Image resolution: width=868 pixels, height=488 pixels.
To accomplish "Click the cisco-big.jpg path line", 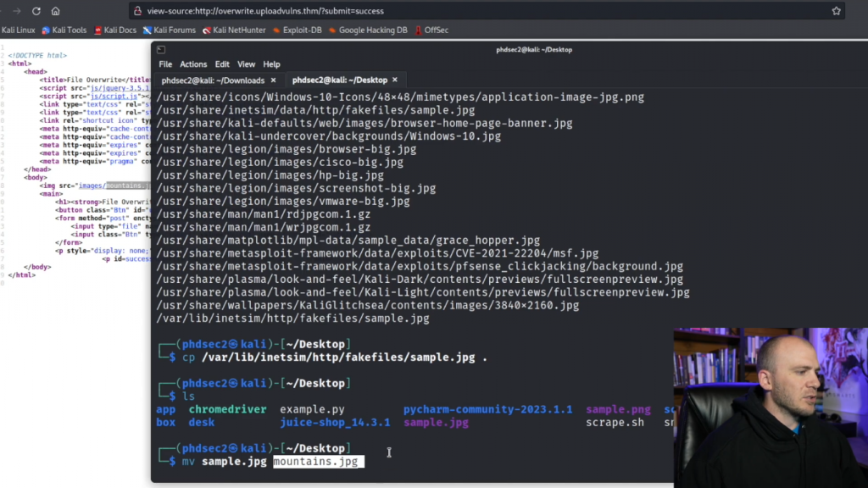I will (x=280, y=162).
